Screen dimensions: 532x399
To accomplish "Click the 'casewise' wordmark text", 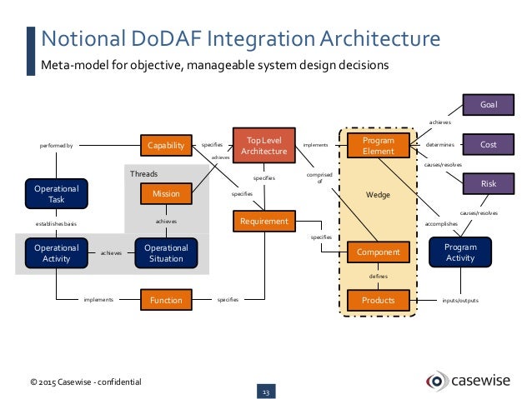I will pyautogui.click(x=480, y=381).
